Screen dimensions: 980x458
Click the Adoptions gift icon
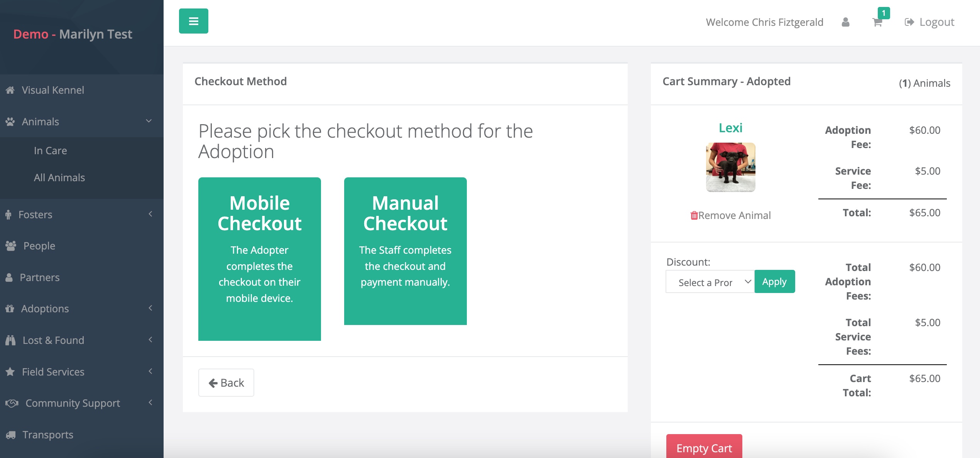coord(10,308)
